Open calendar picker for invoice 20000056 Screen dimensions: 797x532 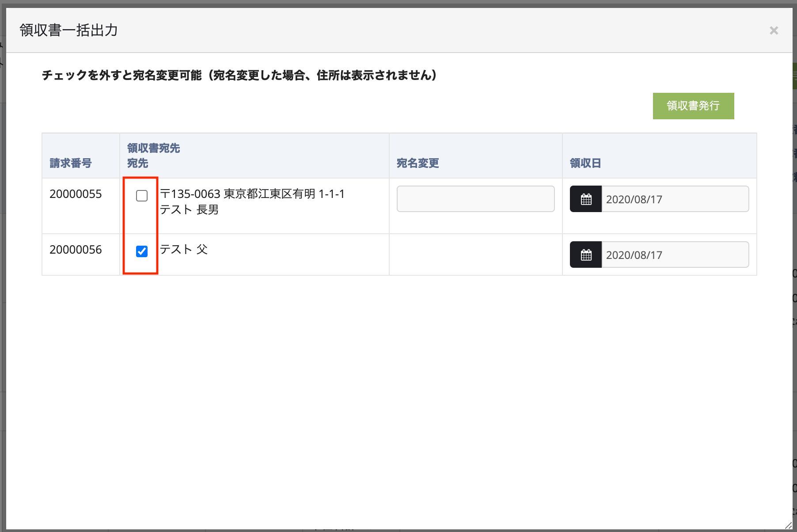point(586,255)
